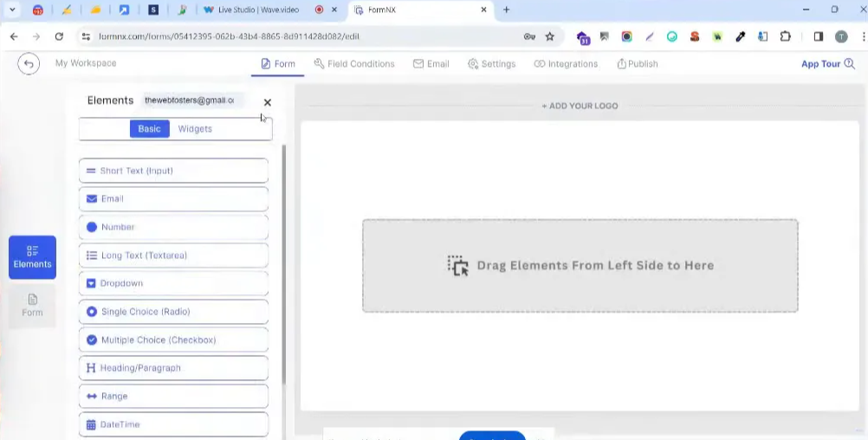Choose the DateTime element
Image resolution: width=868 pixels, height=440 pixels.
(x=173, y=424)
